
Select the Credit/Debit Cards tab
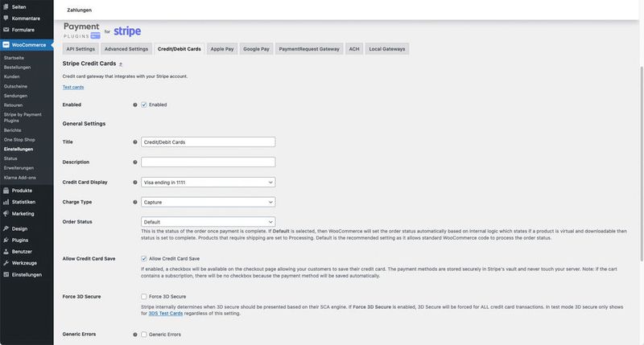[x=179, y=49]
